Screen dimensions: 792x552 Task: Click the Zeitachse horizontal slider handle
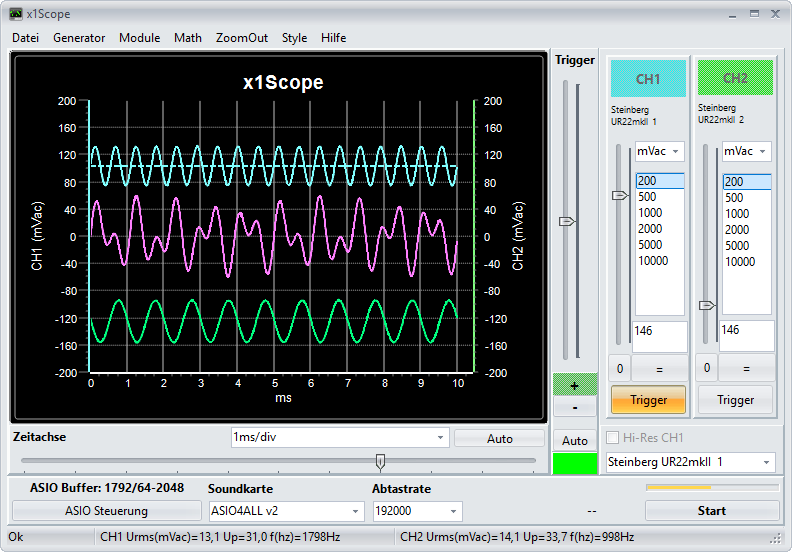point(380,461)
